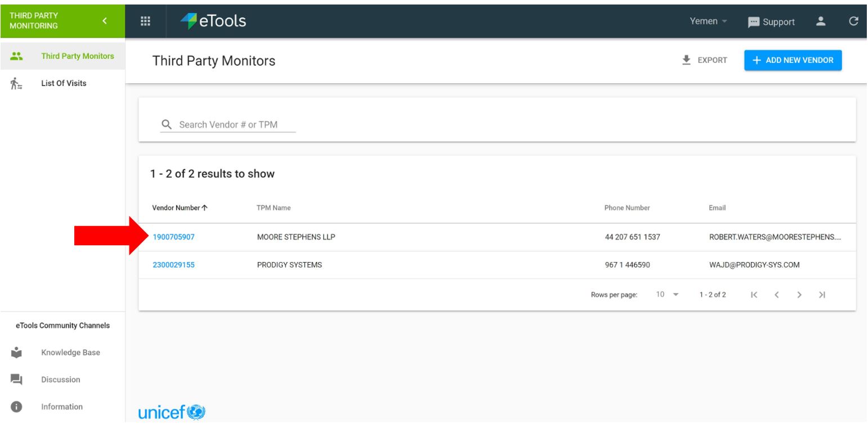
Task: Click the Third Party Monitors people icon
Action: click(17, 56)
